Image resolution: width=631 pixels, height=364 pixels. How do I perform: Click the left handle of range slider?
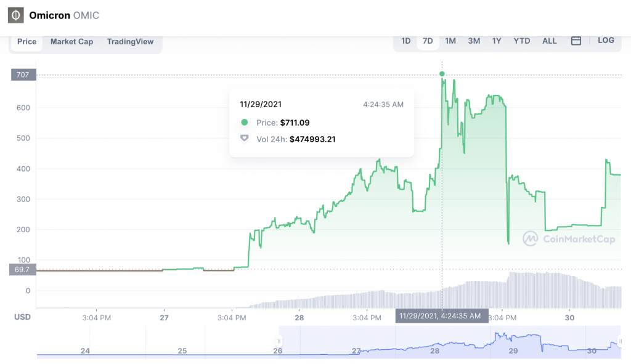point(279,341)
